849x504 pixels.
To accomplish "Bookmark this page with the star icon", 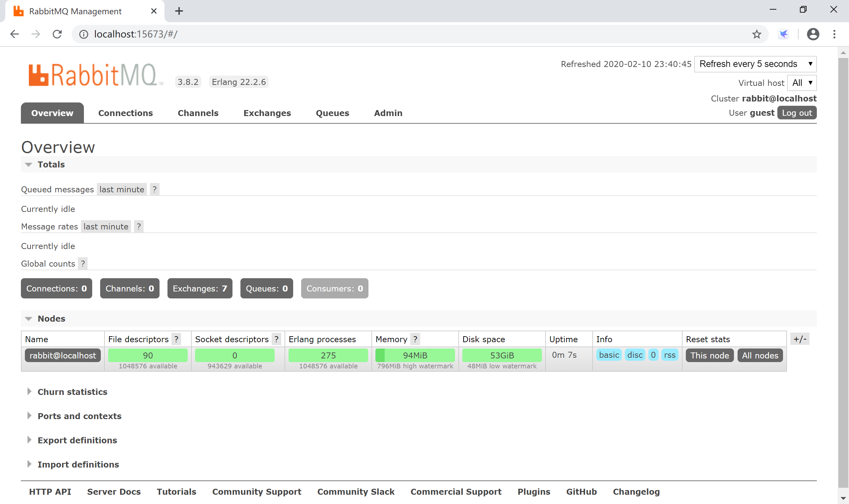I will coord(756,34).
